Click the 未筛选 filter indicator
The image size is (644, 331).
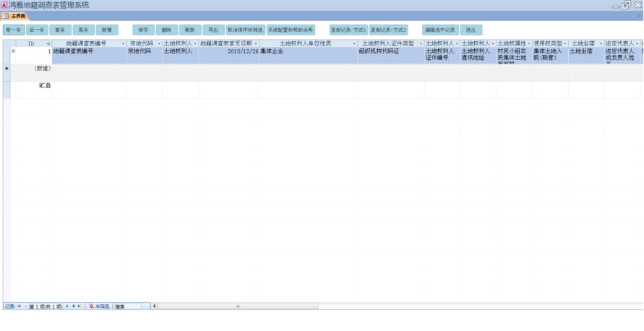click(99, 306)
